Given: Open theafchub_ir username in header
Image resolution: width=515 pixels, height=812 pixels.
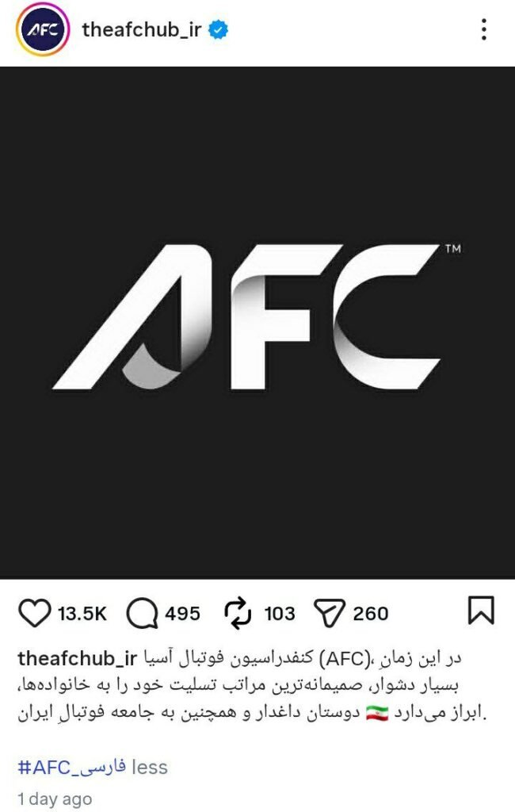Looking at the screenshot, I should click(141, 29).
